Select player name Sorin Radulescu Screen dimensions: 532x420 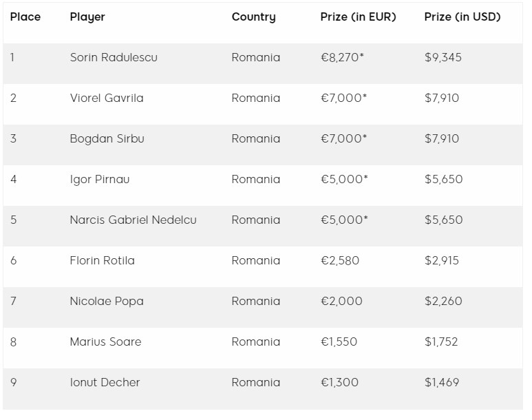114,58
